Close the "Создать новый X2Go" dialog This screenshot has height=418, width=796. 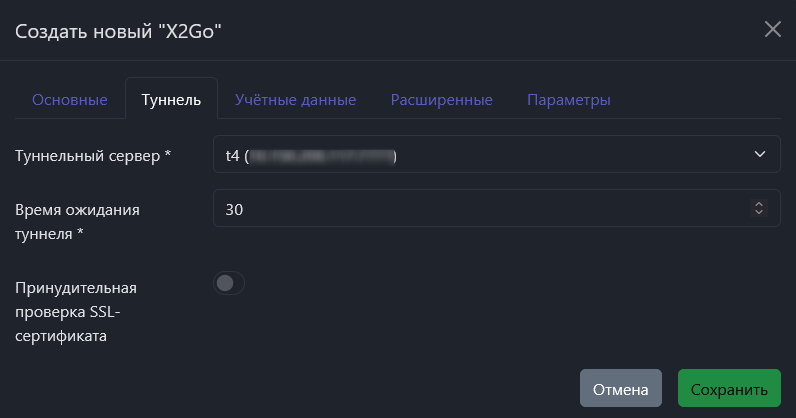coord(772,29)
